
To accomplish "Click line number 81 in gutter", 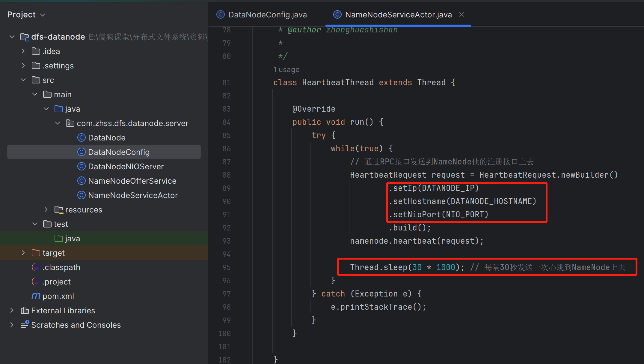I will [x=227, y=83].
